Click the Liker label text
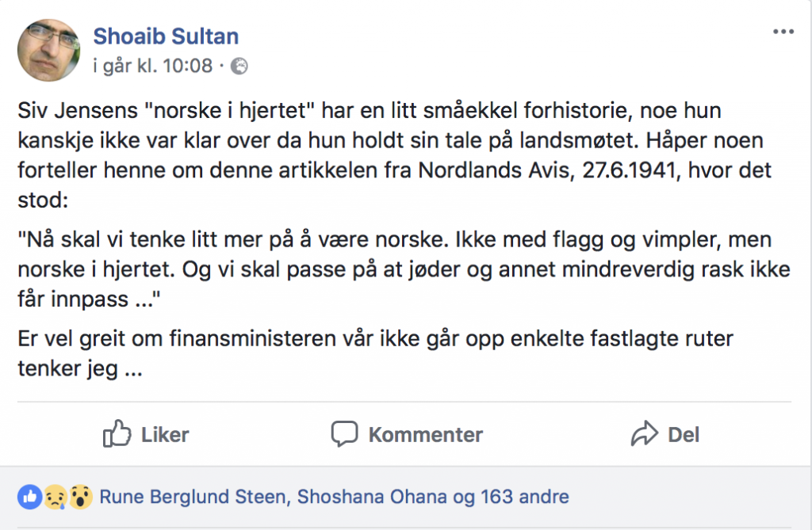This screenshot has height=530, width=812. [x=165, y=434]
